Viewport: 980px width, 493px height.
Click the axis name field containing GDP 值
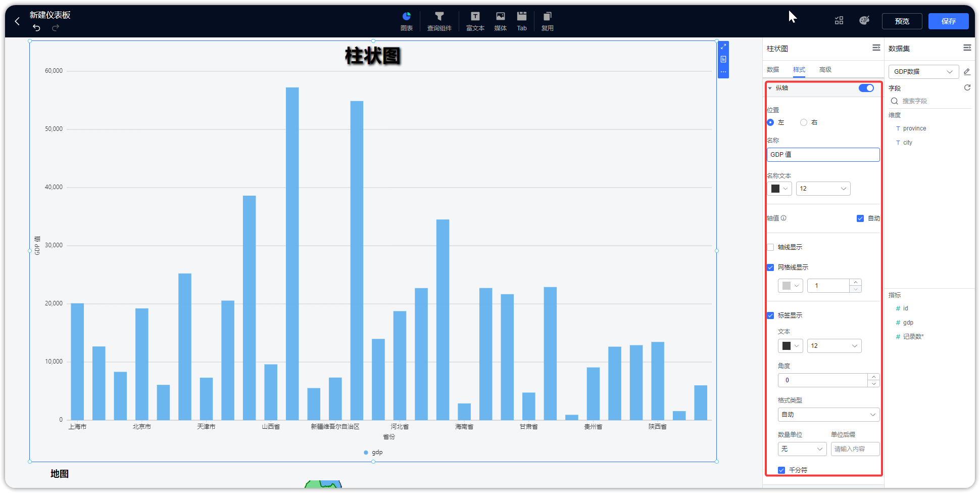[x=823, y=155]
